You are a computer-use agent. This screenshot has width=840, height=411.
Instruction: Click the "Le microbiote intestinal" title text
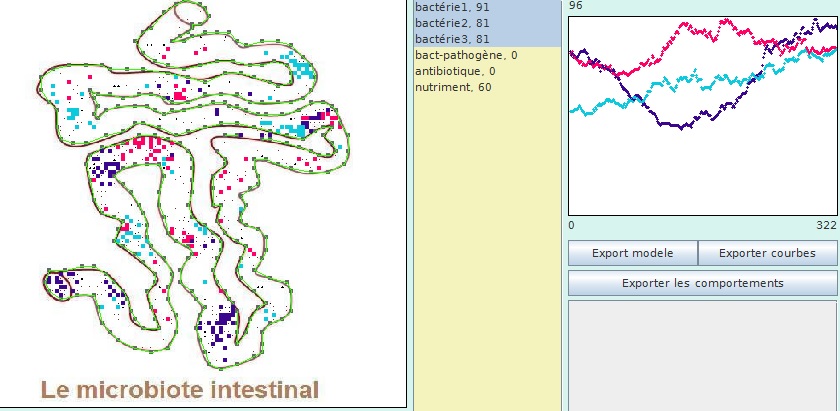(x=180, y=389)
